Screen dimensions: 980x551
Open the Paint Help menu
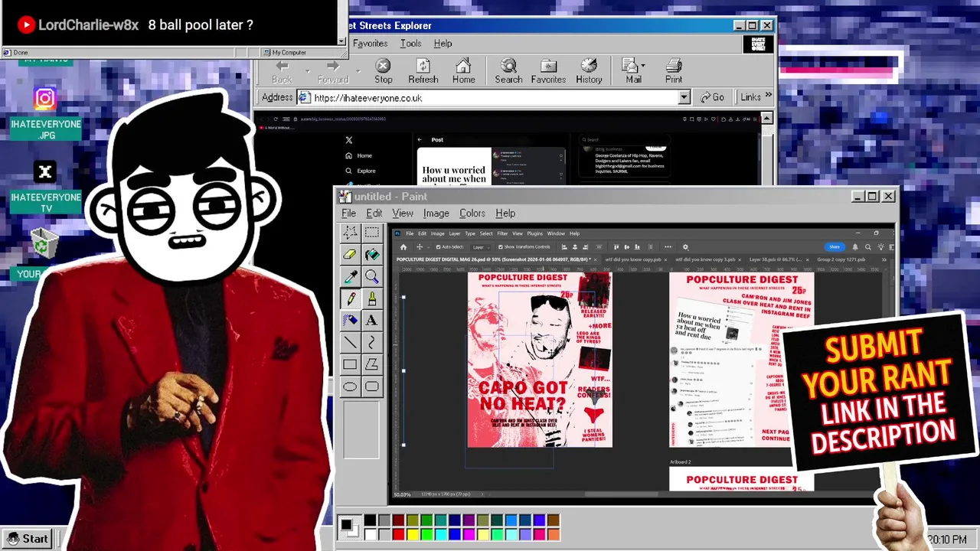(x=505, y=214)
